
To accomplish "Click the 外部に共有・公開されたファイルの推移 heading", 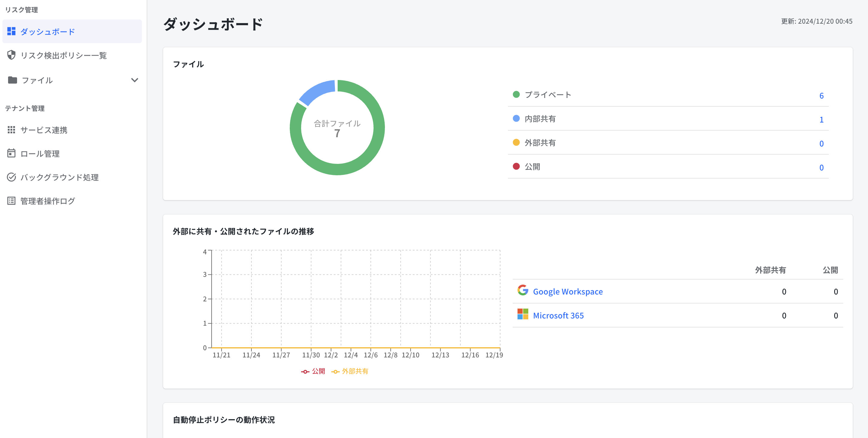I will [x=243, y=231].
